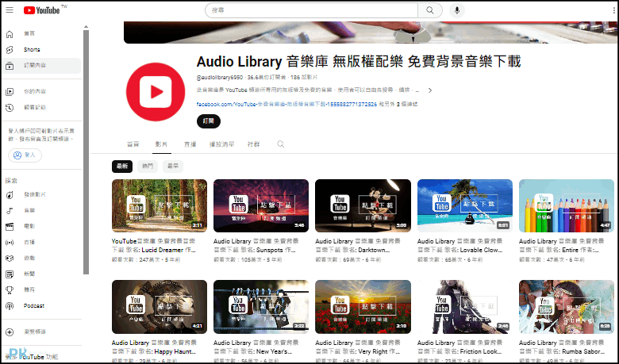Open News icon in Explore

(x=10, y=274)
